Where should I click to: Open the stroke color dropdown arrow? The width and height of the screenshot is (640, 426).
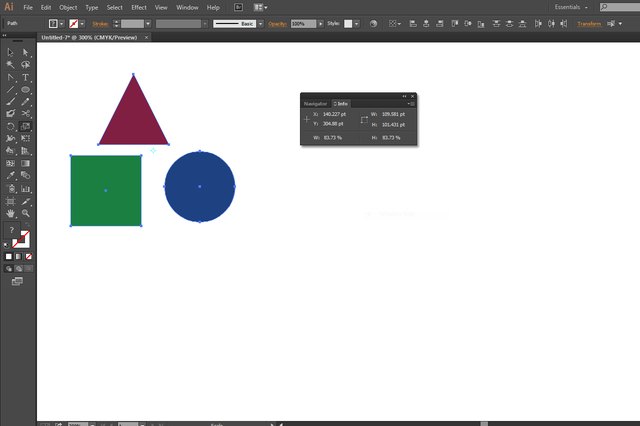[82, 24]
